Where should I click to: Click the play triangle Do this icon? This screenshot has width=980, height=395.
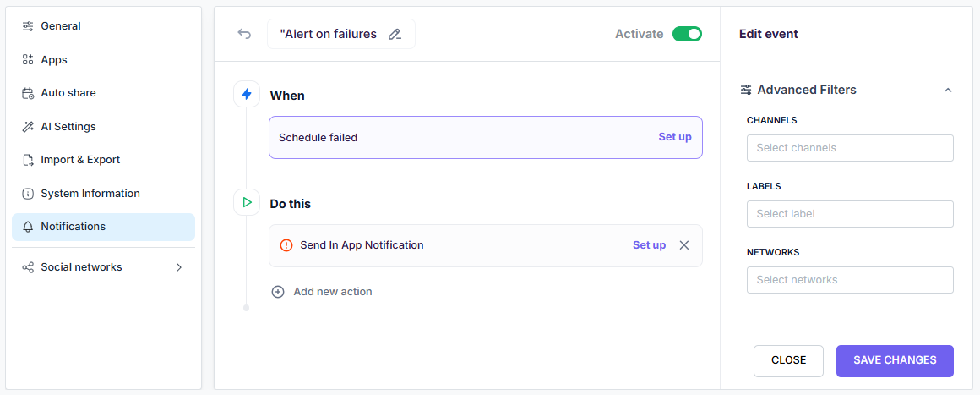(247, 202)
